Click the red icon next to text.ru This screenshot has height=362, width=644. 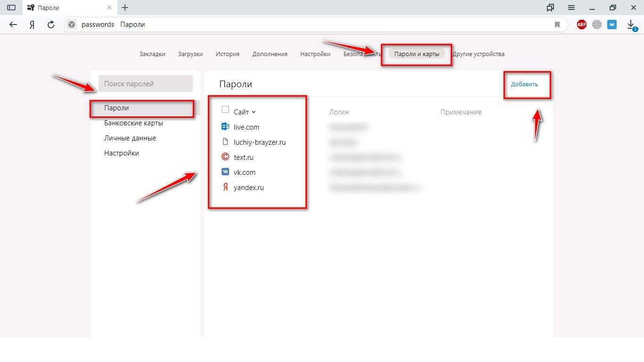225,157
